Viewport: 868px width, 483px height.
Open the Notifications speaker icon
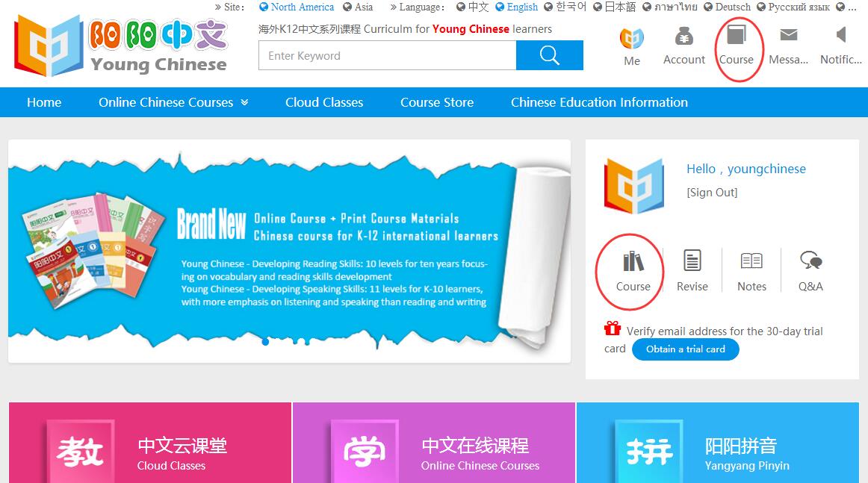click(841, 35)
